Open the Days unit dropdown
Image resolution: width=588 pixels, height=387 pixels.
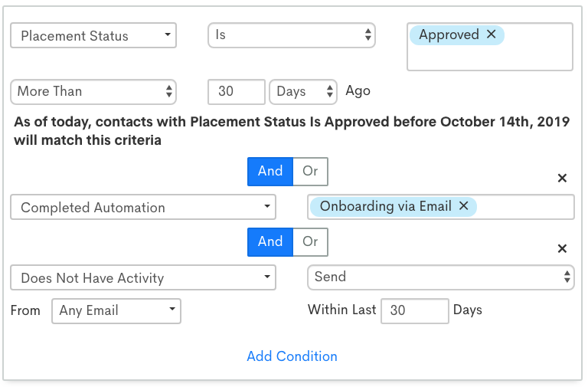tap(303, 91)
